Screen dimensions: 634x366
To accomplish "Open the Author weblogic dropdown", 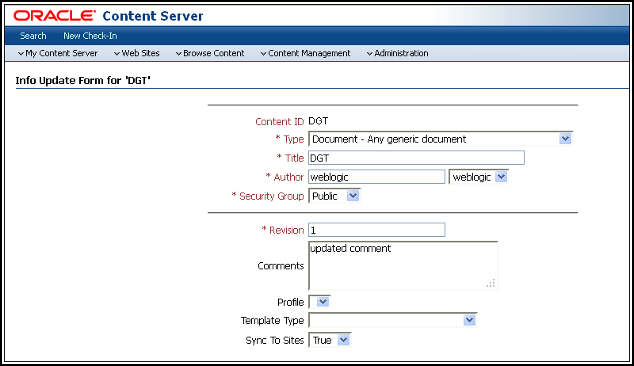I will pos(478,177).
